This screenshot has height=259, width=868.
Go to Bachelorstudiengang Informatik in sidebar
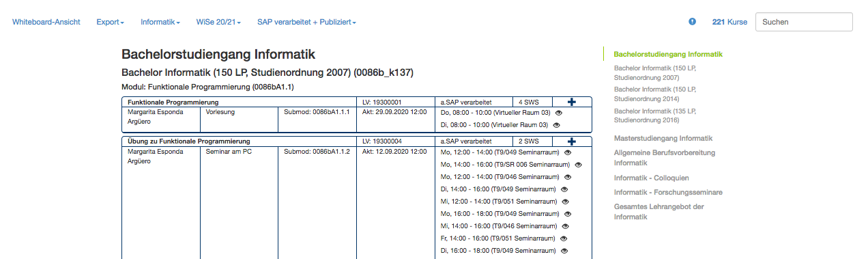[x=668, y=54]
